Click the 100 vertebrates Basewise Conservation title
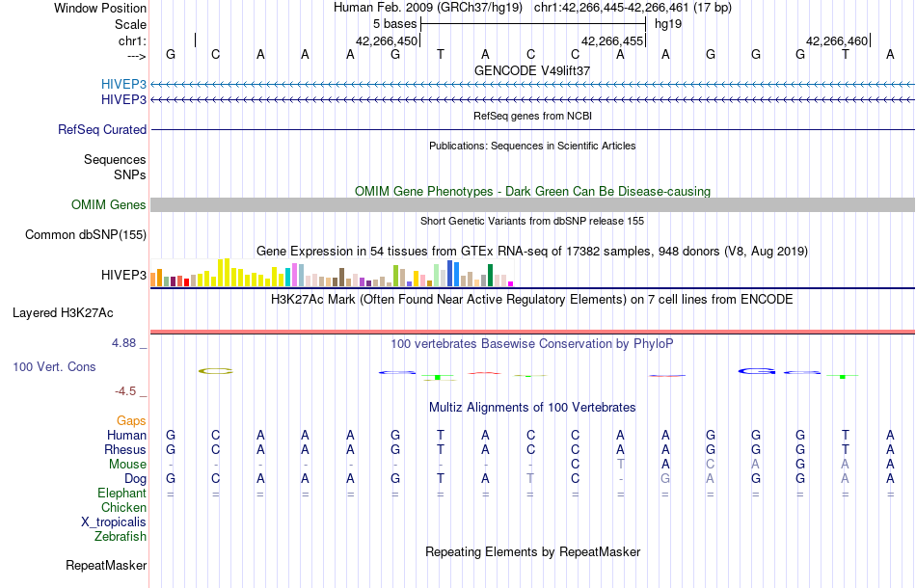916x588 pixels. (532, 343)
